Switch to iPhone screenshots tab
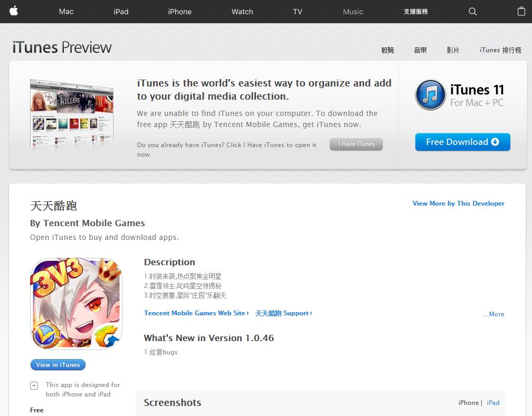 click(x=468, y=403)
